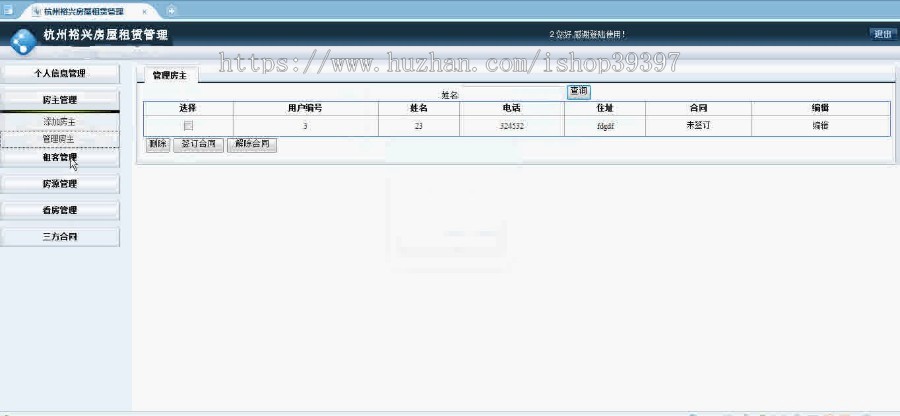This screenshot has width=900, height=416.
Task: Click the 电话 column header
Action: [x=511, y=108]
